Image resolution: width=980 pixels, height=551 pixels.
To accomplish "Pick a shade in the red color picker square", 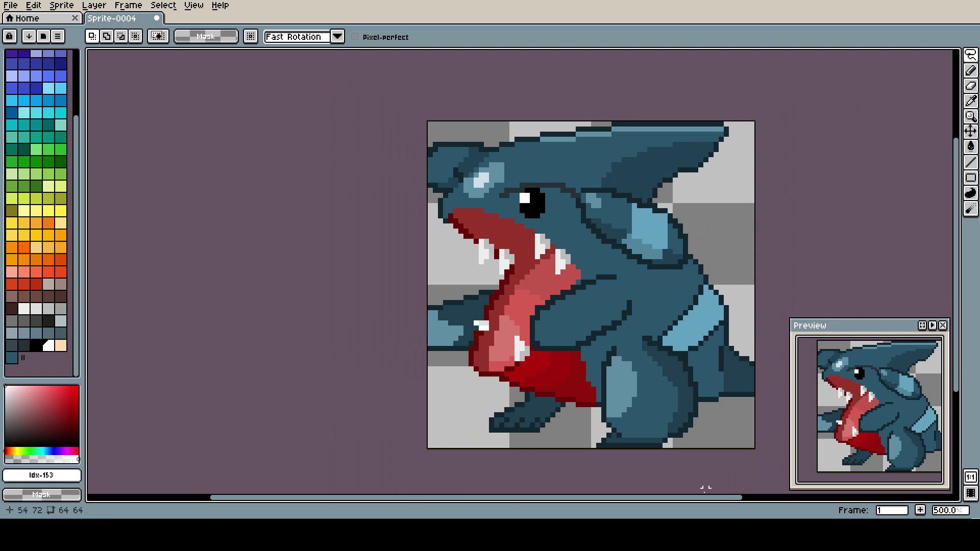I will 42,416.
